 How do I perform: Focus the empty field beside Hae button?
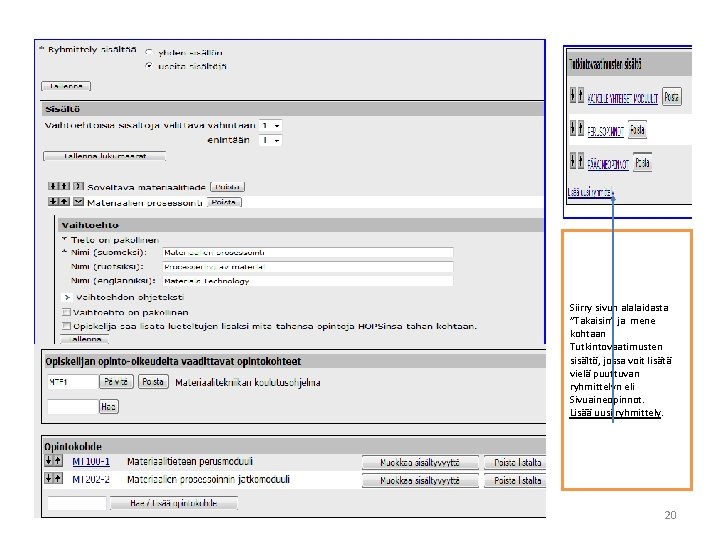pos(73,406)
